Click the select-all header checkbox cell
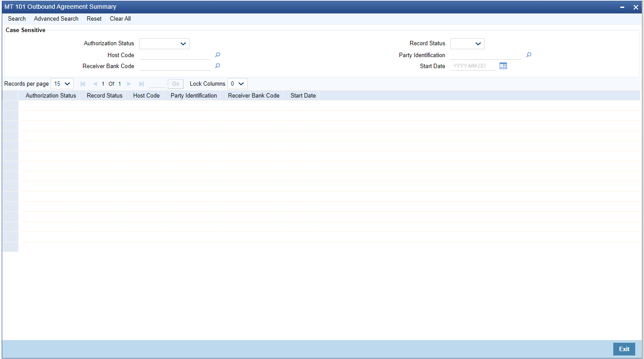The image size is (644, 359). point(10,96)
